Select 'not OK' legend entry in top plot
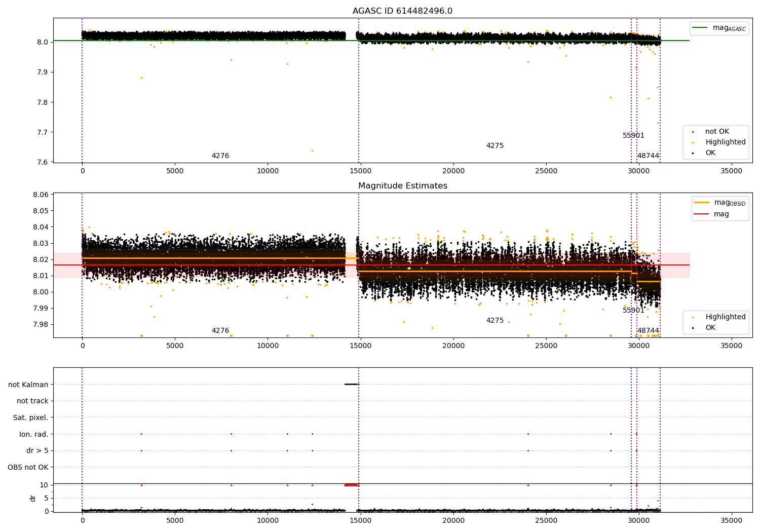 pyautogui.click(x=717, y=132)
